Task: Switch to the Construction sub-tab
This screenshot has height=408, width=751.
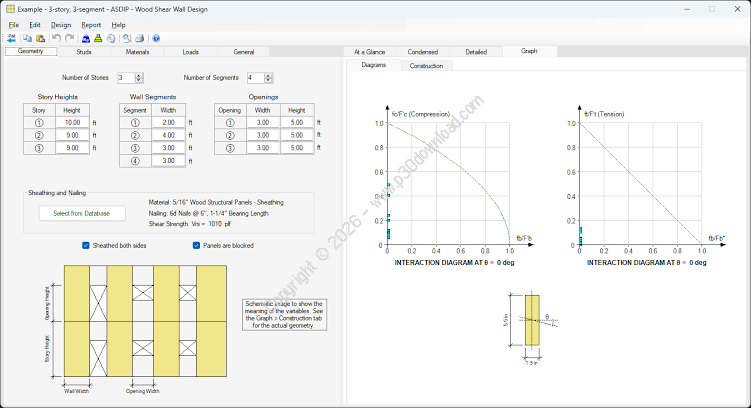Action: tap(426, 66)
